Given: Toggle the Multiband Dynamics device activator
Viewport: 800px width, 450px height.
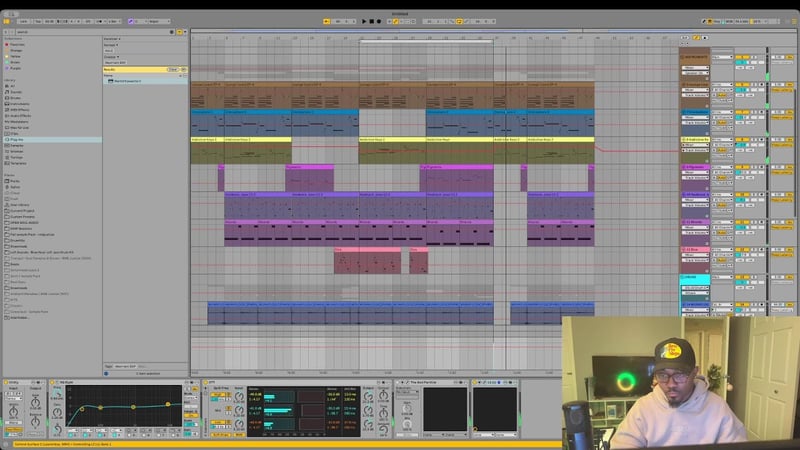Looking at the screenshot, I should tap(206, 382).
